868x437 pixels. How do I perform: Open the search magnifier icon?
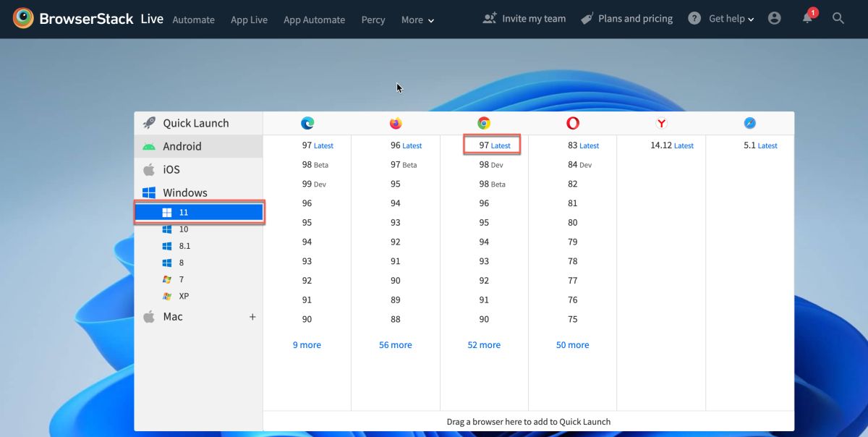click(x=838, y=18)
